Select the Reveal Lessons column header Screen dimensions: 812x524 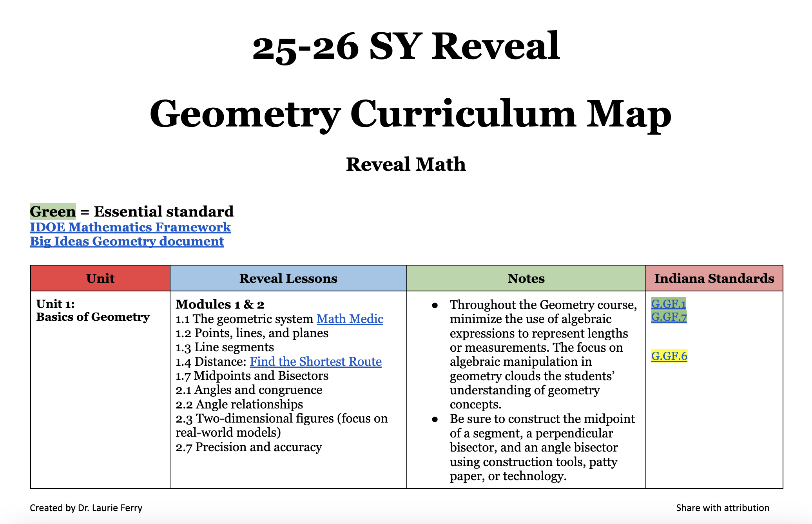(x=288, y=278)
